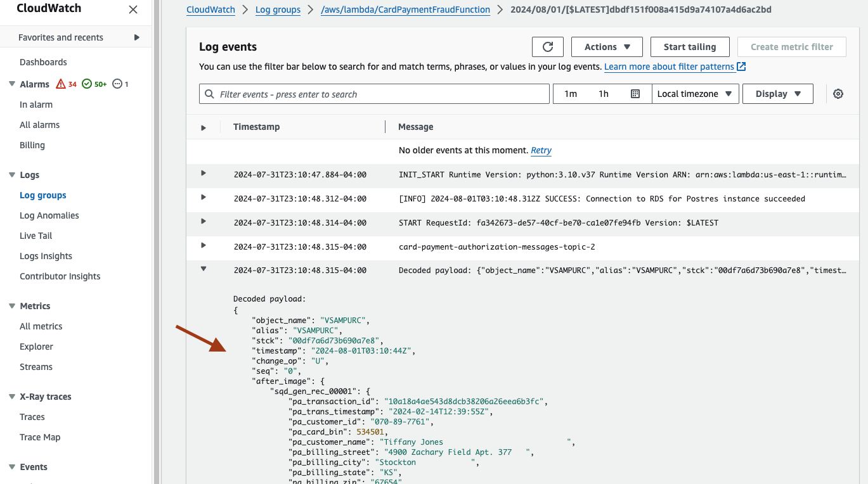Click the stck value "00df7a6d73b690a7e8"

pyautogui.click(x=334, y=341)
